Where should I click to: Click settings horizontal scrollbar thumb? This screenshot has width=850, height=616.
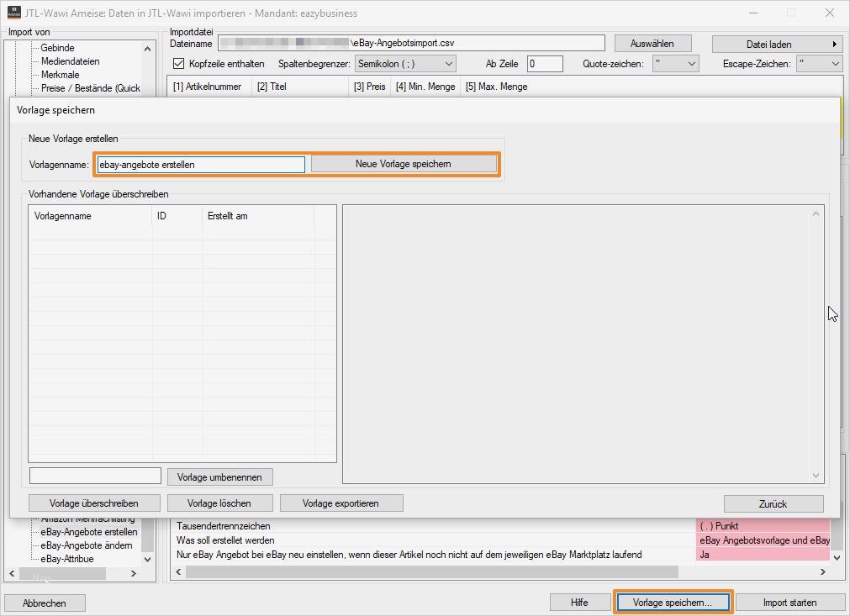pos(432,571)
